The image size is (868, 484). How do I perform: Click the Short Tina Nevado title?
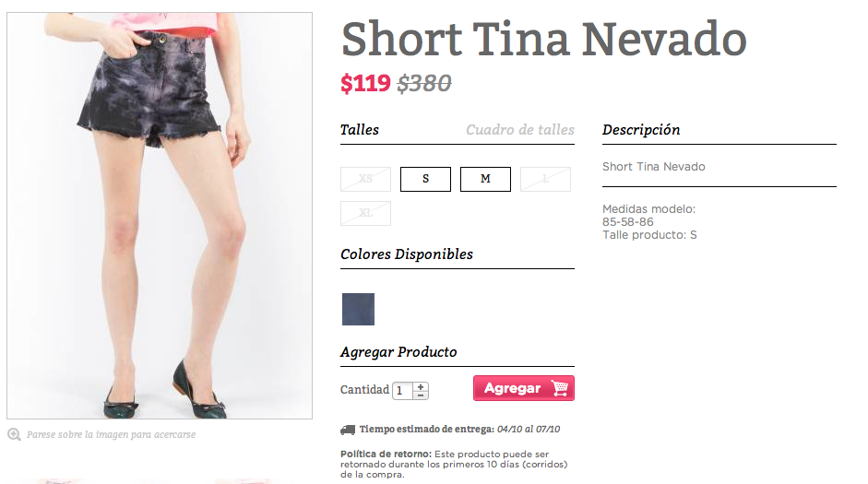pyautogui.click(x=543, y=39)
